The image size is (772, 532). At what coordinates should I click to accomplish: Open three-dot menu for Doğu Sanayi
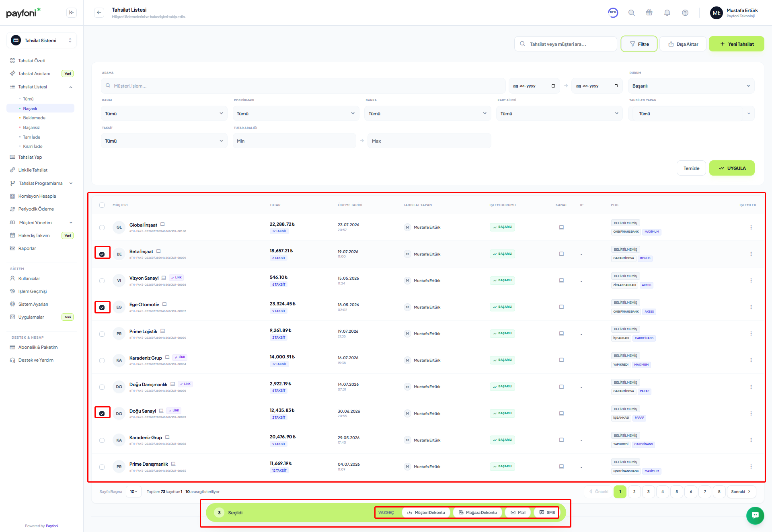pos(751,413)
